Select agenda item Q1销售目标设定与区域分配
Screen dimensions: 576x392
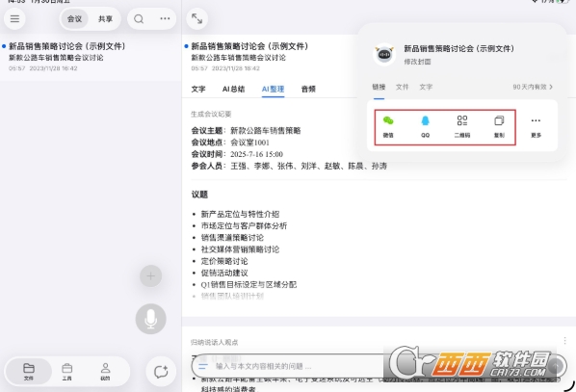coord(249,285)
